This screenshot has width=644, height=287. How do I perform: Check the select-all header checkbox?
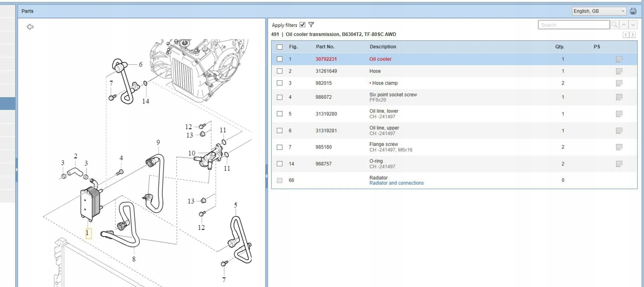[279, 47]
